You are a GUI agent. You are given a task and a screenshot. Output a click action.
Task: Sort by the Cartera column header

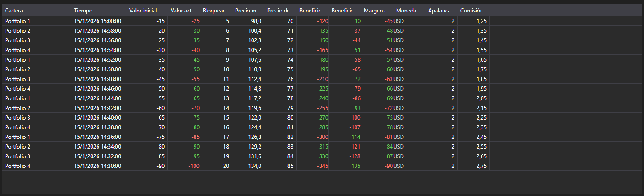pyautogui.click(x=36, y=10)
